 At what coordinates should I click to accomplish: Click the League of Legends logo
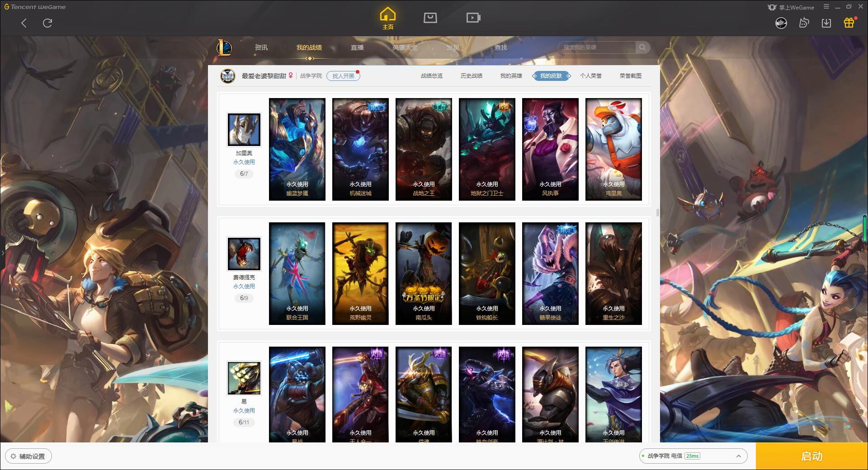225,47
